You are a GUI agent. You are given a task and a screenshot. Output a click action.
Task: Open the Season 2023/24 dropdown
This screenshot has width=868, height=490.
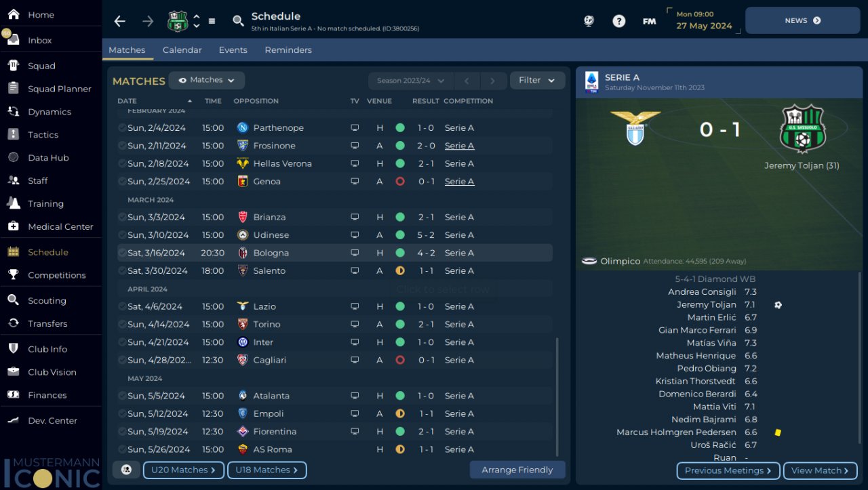click(x=410, y=81)
